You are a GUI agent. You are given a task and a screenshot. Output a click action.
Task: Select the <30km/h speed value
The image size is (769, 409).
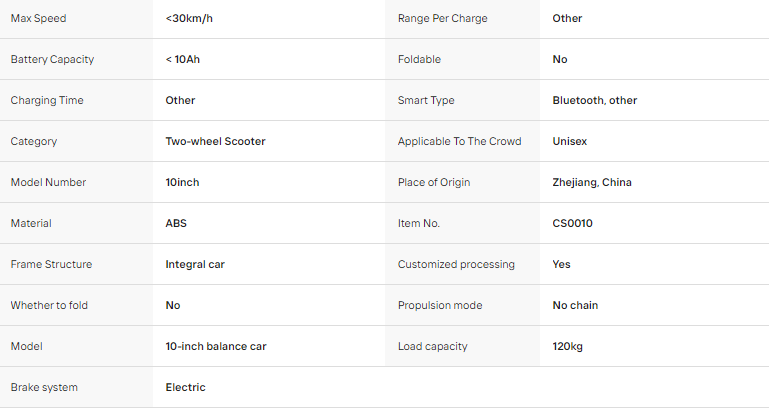click(189, 19)
